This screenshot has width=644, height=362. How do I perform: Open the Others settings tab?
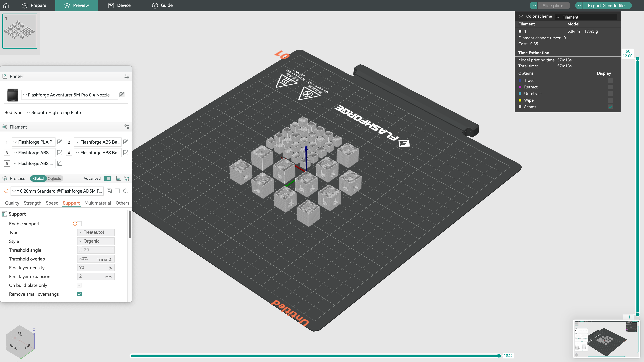point(122,203)
